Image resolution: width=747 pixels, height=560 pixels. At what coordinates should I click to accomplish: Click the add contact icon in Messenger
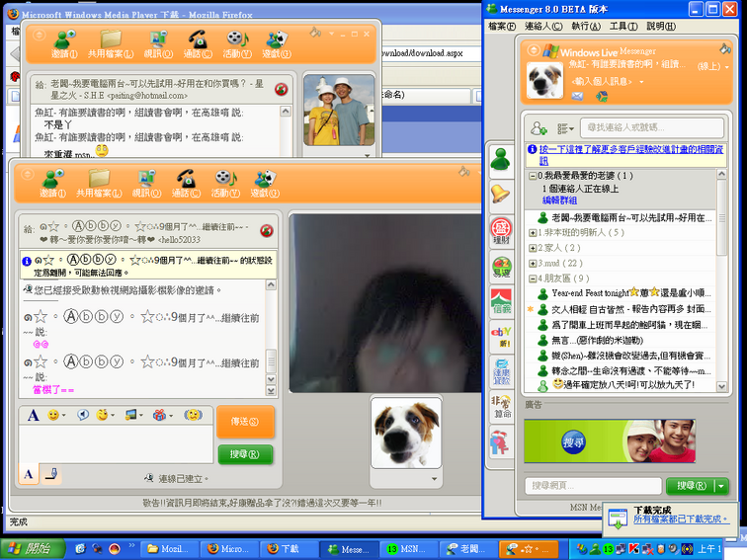pyautogui.click(x=539, y=128)
